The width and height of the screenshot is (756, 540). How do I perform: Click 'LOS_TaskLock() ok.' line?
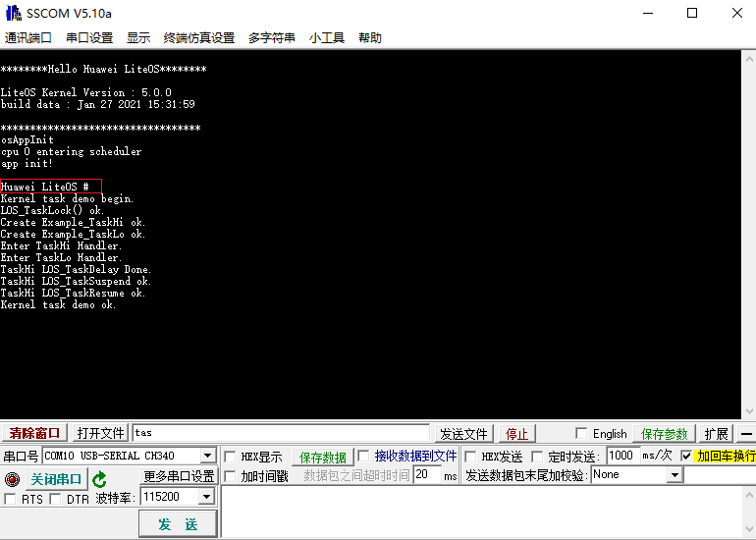52,210
